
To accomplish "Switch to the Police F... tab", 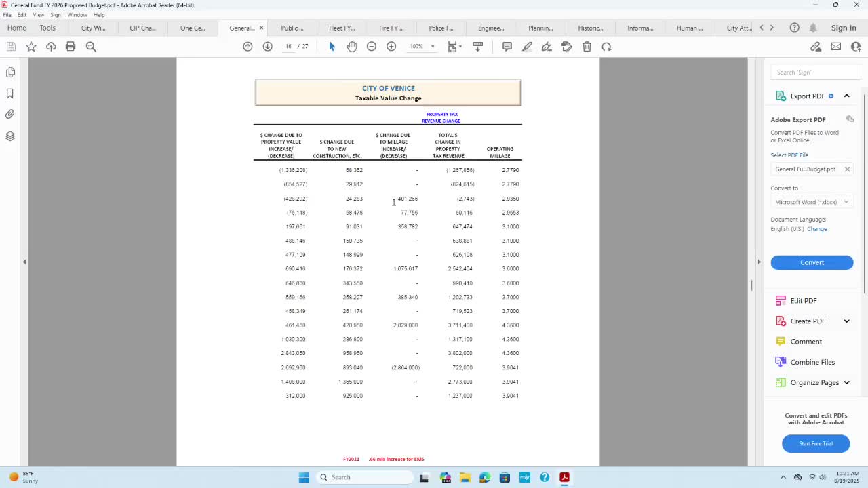I will [441, 28].
